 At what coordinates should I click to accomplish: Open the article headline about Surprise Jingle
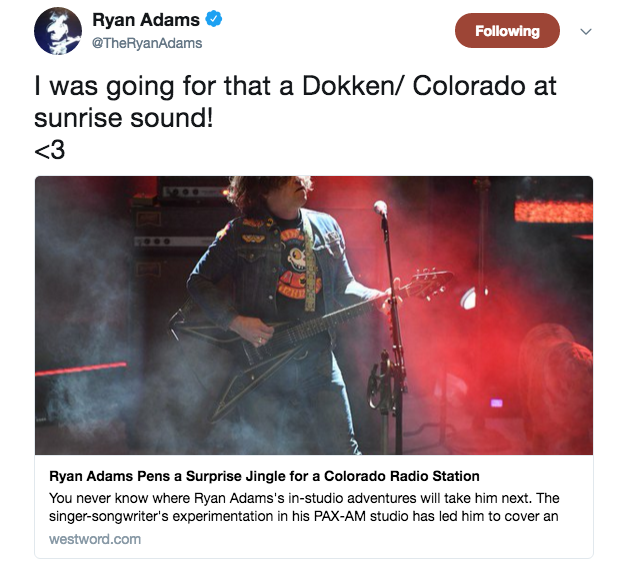coord(264,476)
